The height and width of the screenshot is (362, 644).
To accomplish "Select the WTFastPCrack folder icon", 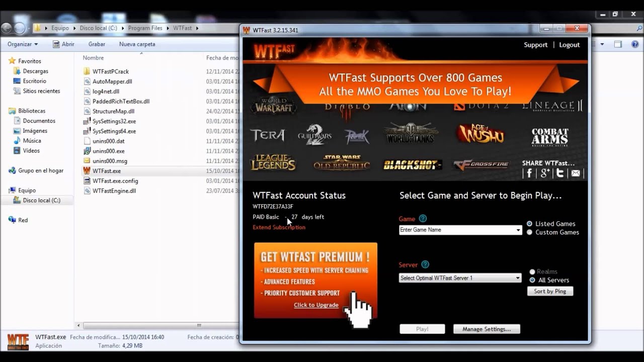I will (x=87, y=71).
